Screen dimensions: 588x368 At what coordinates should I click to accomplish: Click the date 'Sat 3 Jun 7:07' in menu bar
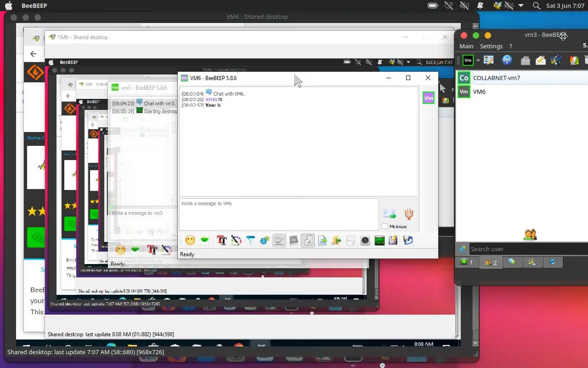pos(565,6)
